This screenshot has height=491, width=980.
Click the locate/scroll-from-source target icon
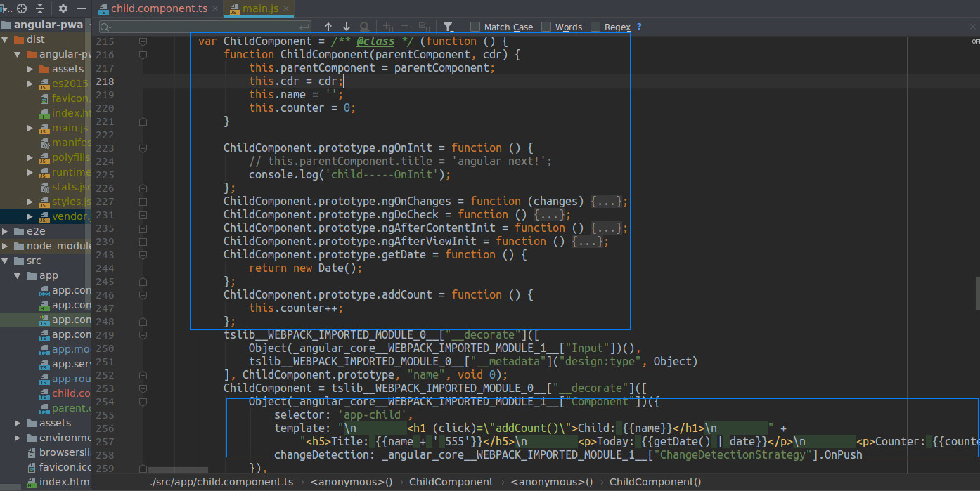[22, 8]
